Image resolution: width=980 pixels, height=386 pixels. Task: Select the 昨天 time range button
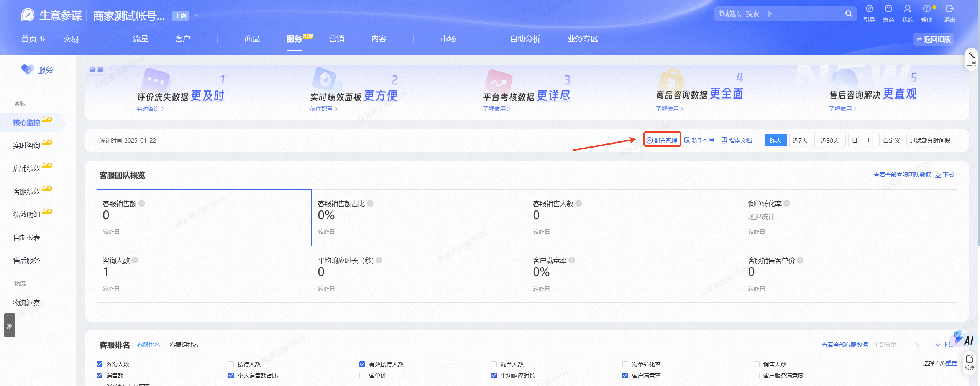pos(776,140)
